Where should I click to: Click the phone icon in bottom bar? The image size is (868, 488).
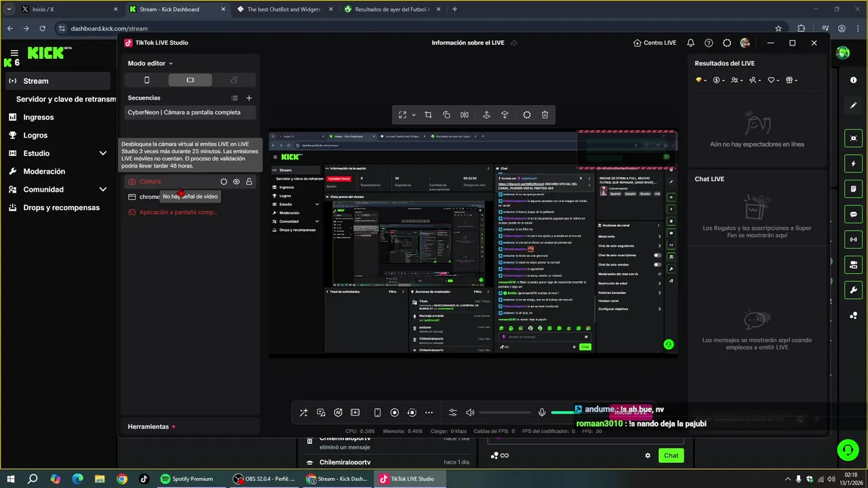[x=378, y=413]
